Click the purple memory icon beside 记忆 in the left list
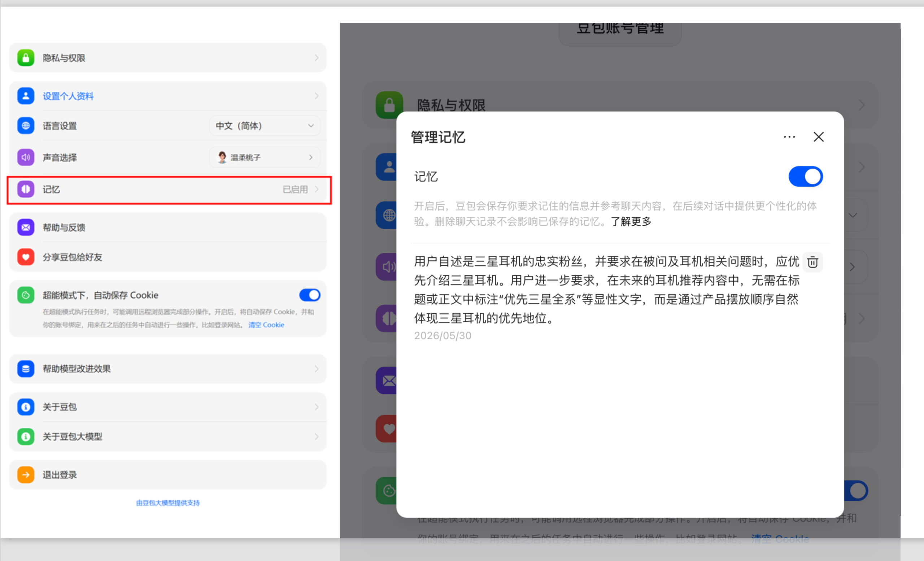 tap(26, 190)
